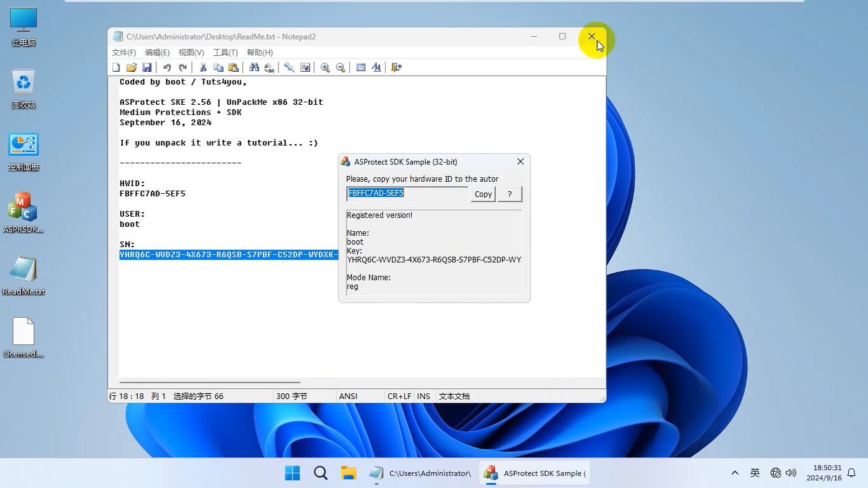Click the 控制面板 desktop icon

click(x=24, y=152)
